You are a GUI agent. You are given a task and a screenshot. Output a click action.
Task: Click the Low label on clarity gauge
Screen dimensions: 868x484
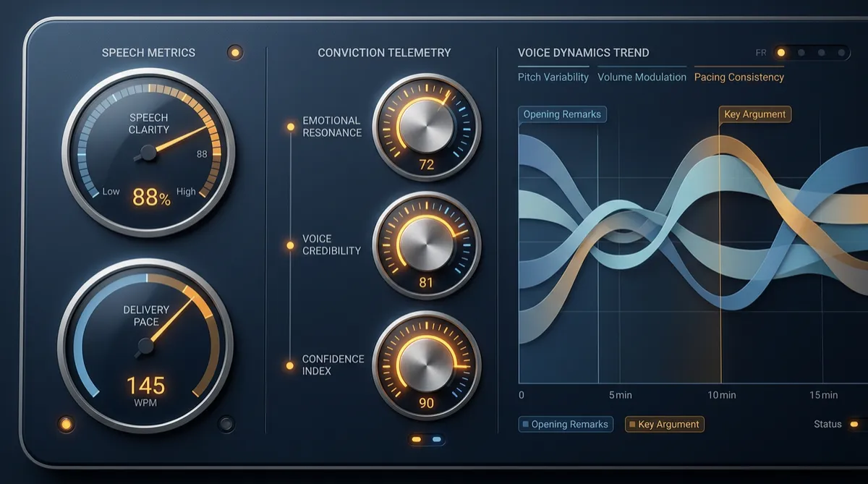111,192
